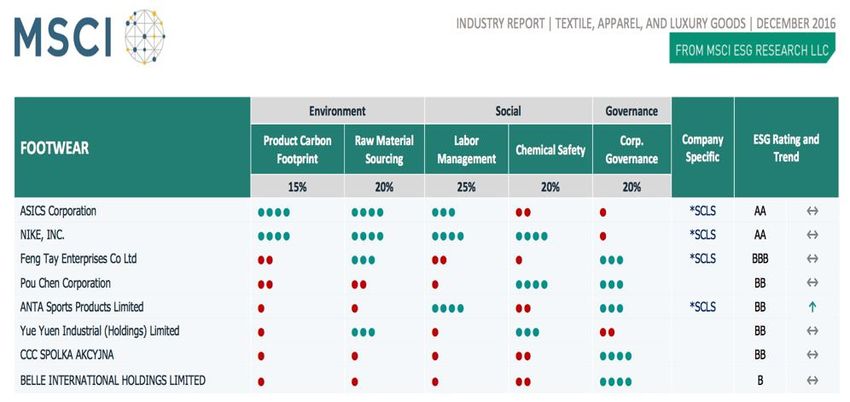This screenshot has height=402, width=850.
Task: Click CCC SPOLKA four green governance dots
Action: coord(616,356)
